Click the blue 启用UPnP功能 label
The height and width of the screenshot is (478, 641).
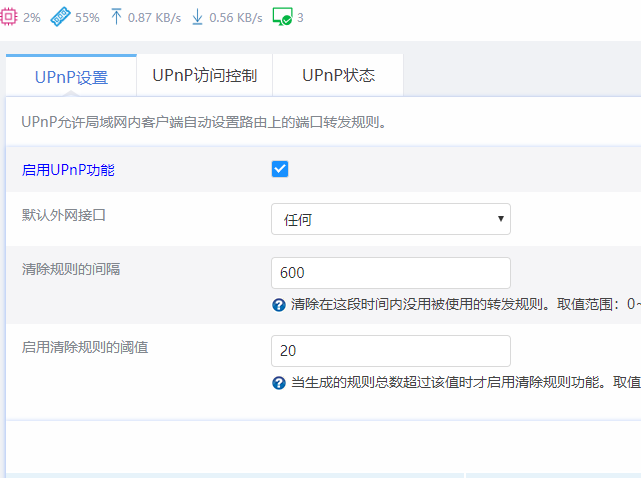[x=68, y=170]
